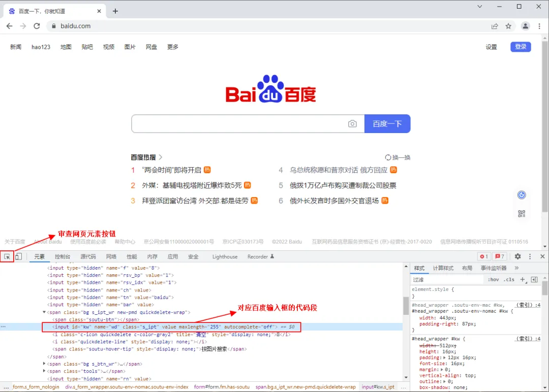549x392 pixels.
Task: Close the Baidu browser tab
Action: (x=99, y=11)
